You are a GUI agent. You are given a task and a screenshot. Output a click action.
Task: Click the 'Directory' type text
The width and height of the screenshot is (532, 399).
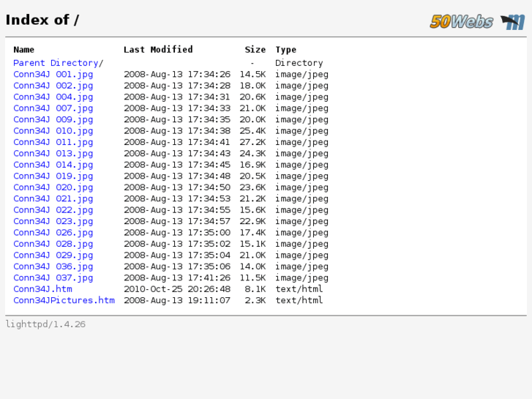coord(299,63)
